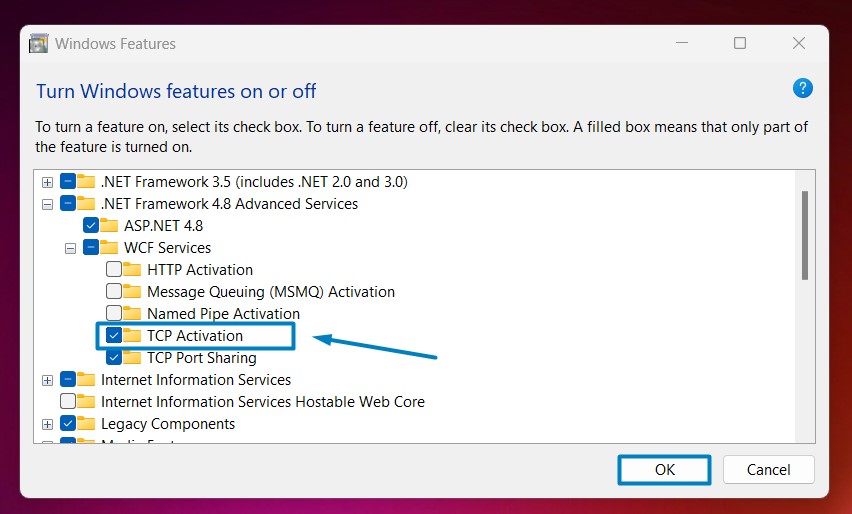
Task: Click the features list vertical scrollbar thumb
Action: [805, 235]
